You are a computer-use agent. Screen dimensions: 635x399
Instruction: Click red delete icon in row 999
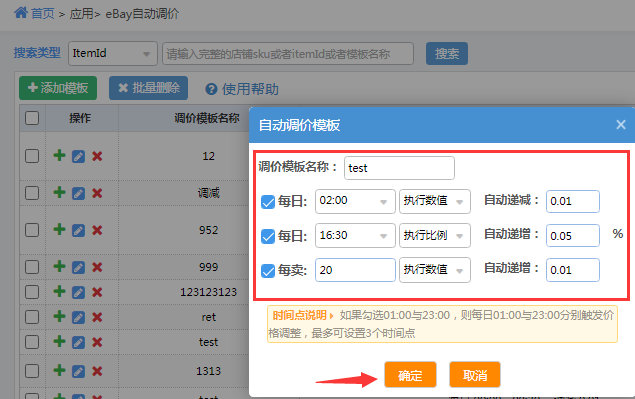(97, 267)
